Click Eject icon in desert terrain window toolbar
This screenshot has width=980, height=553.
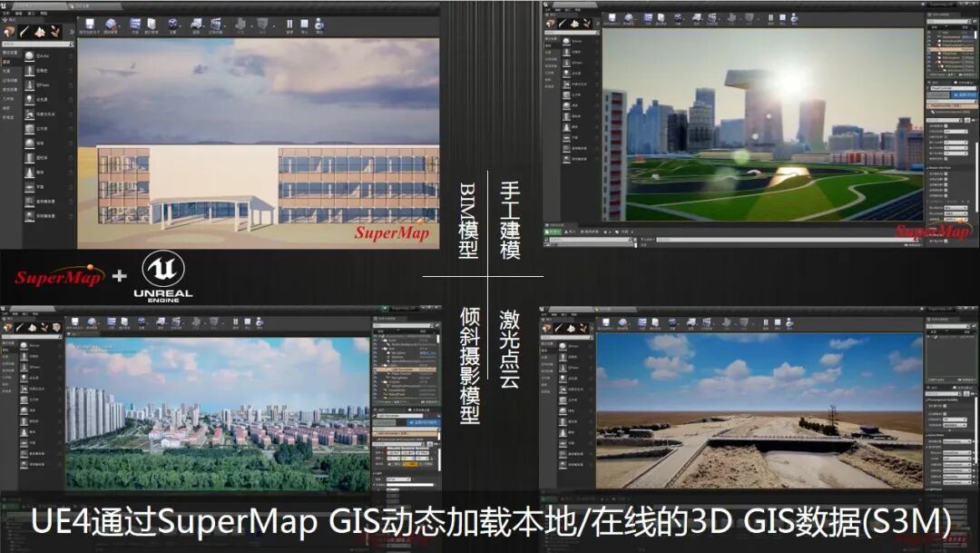pyautogui.click(x=789, y=322)
